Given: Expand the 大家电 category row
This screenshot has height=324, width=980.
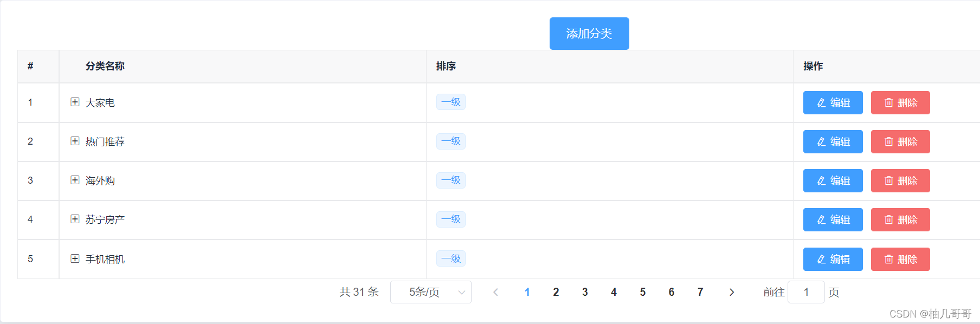Looking at the screenshot, I should 75,102.
